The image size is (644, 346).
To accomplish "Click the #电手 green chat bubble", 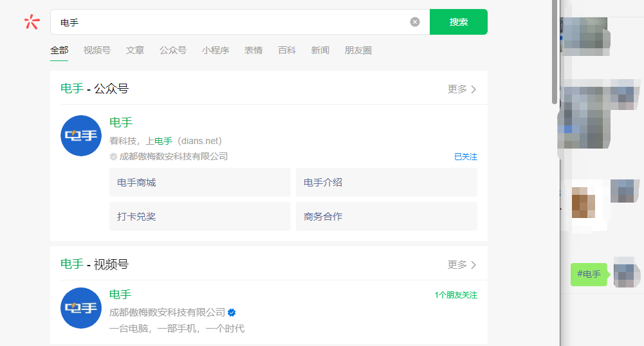I will tap(589, 274).
